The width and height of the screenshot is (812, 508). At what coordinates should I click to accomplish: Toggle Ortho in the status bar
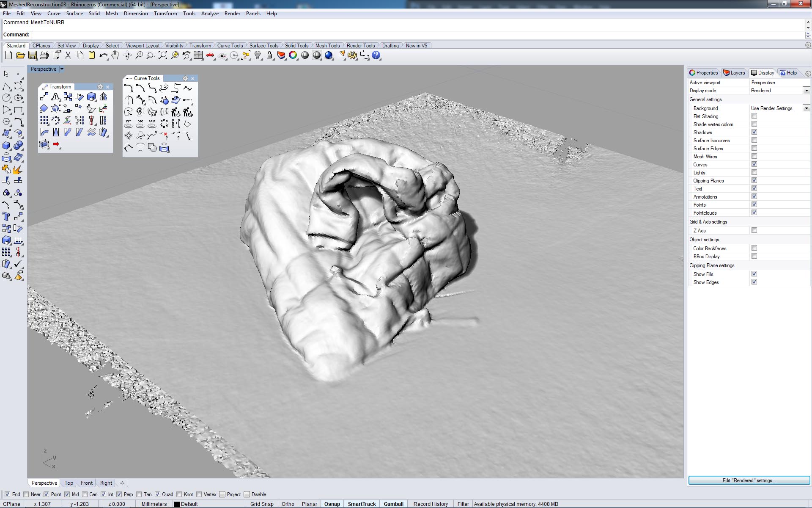(x=288, y=504)
